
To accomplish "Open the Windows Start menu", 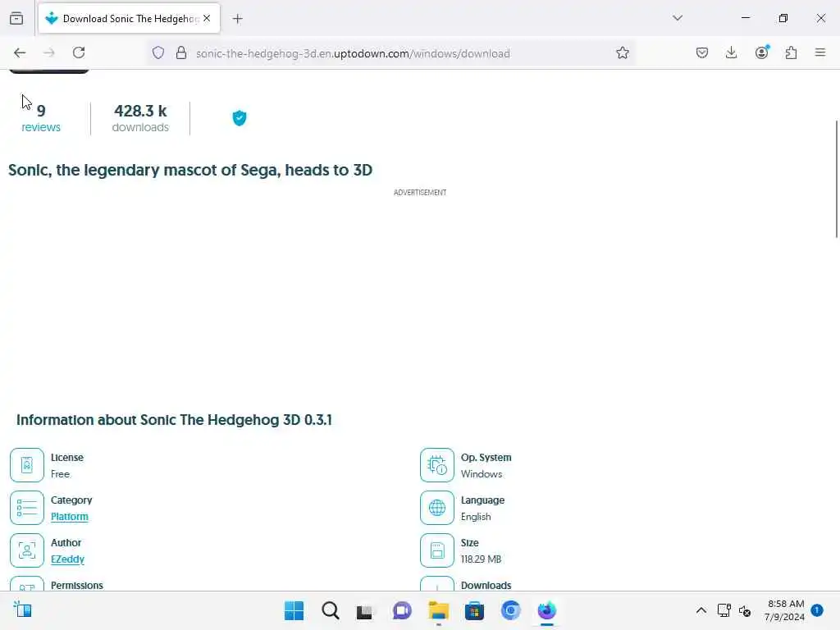I will 294,610.
